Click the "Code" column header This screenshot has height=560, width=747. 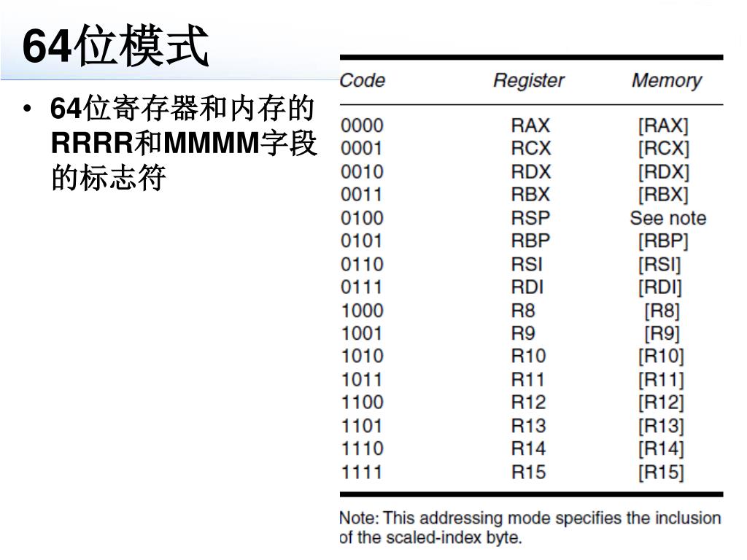362,80
